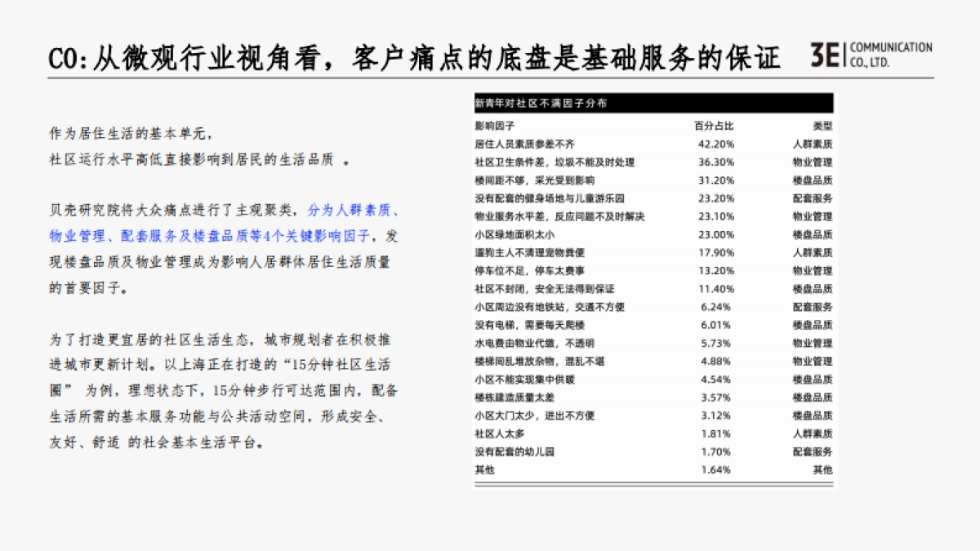
Task: Select the 百分占比 column heading
Action: (x=714, y=127)
